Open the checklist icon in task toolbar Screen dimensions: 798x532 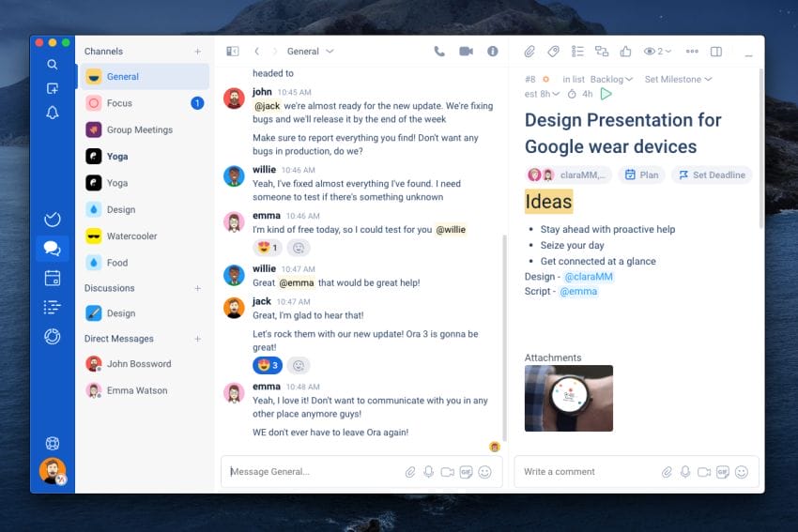577,52
